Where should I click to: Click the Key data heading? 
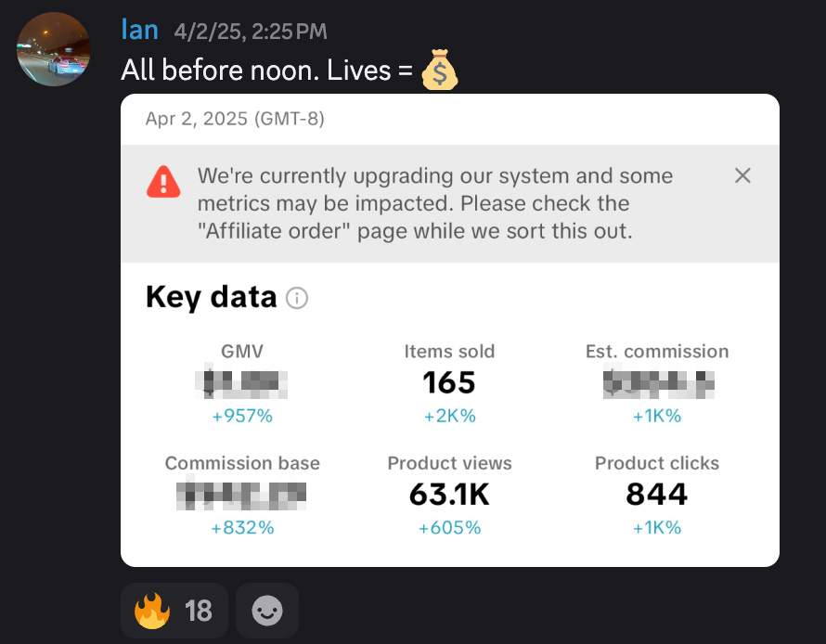(212, 297)
